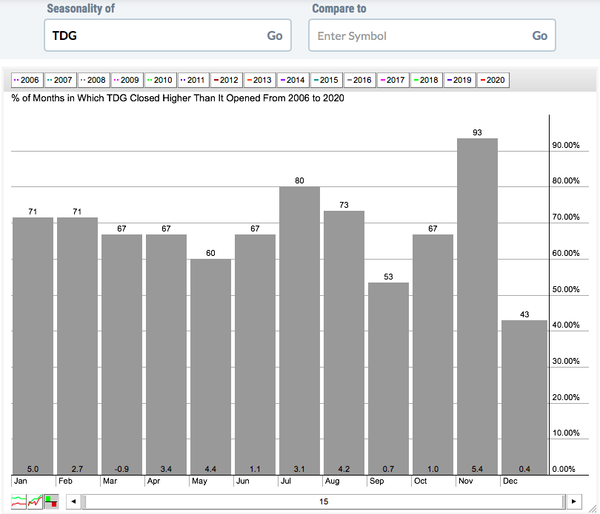Viewport: 600px width, 514px height.
Task: Toggle the 2012 year legend button
Action: point(229,79)
